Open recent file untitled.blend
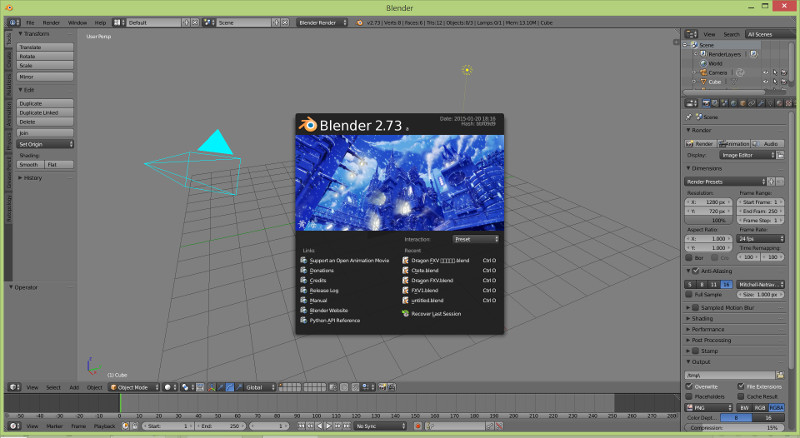Image resolution: width=800 pixels, height=438 pixels. pyautogui.click(x=428, y=301)
